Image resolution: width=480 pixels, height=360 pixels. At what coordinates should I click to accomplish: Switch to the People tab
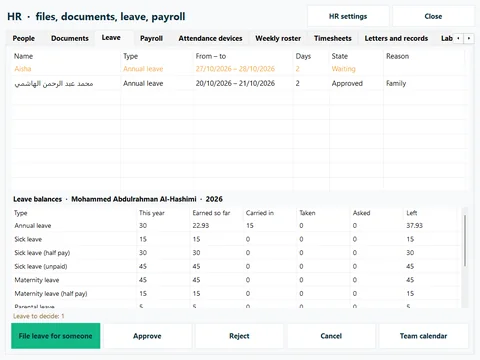(24, 38)
